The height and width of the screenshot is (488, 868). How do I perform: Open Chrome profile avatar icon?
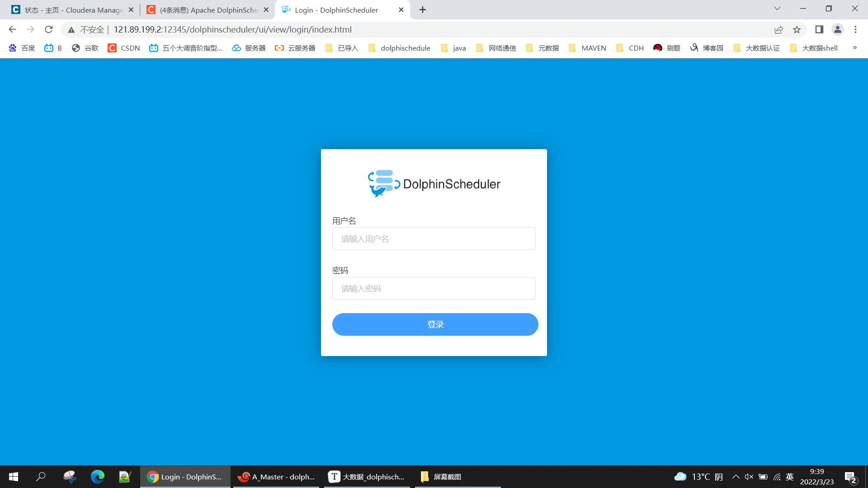837,30
